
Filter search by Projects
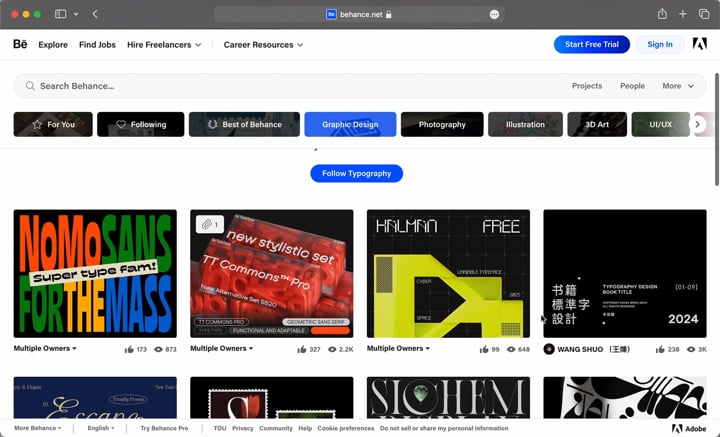pyautogui.click(x=587, y=86)
